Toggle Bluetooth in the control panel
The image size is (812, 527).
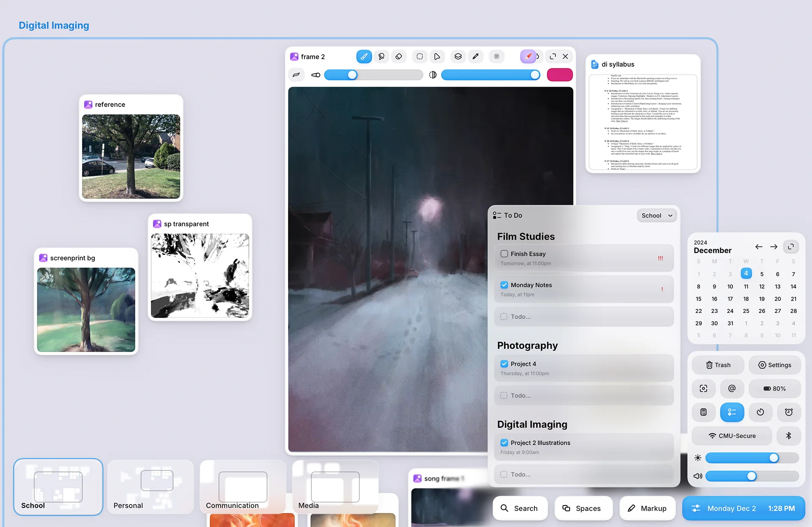(788, 436)
